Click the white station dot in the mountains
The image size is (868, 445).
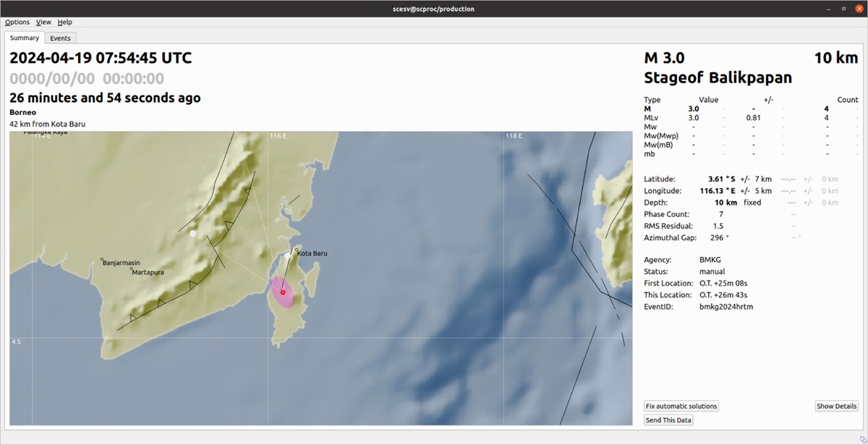192,234
